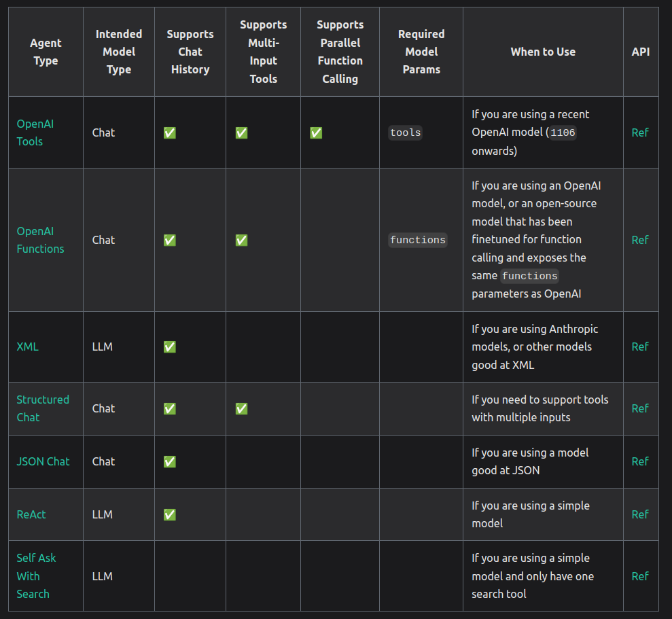672x619 pixels.
Task: Open the OpenAI Tools agent link
Action: click(x=35, y=132)
